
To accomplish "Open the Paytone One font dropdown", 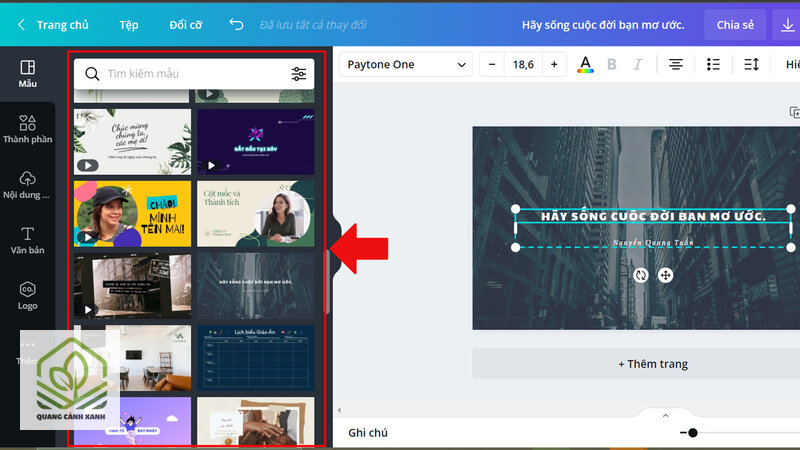I will click(x=406, y=64).
